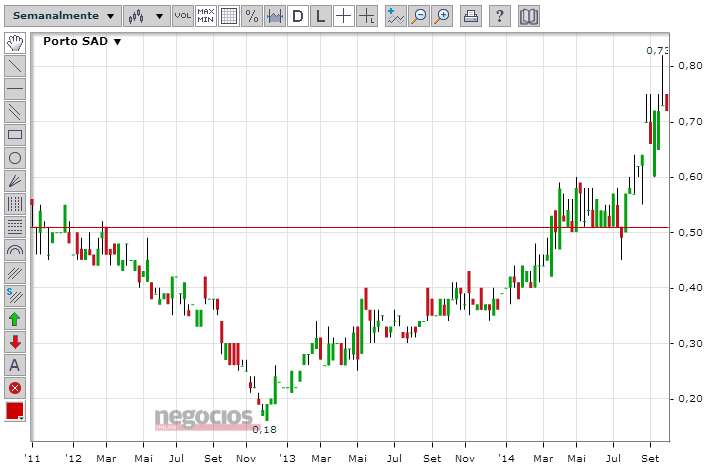Select the horizontal retracement levels tool
This screenshot has height=470, width=712.
pos(15,227)
